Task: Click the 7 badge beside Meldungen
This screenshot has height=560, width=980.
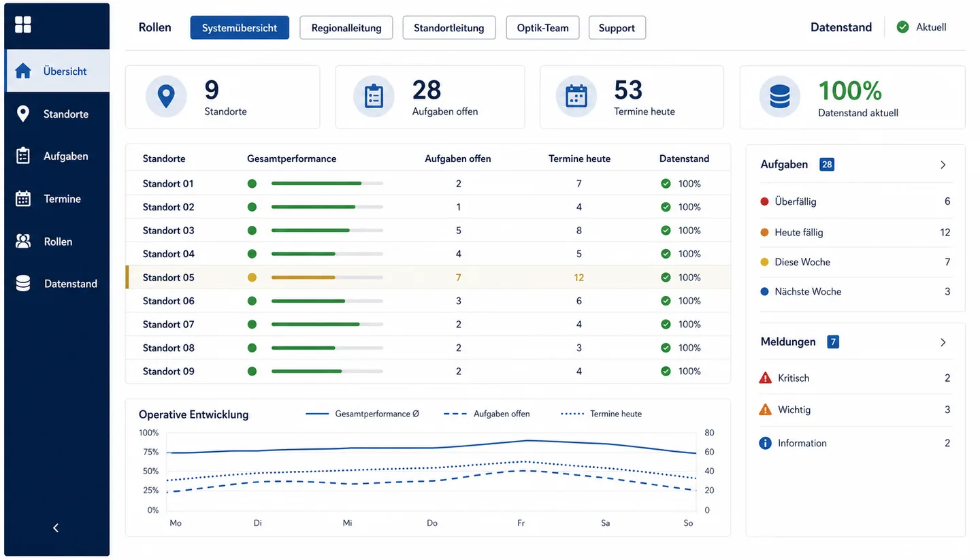Action: (x=833, y=342)
